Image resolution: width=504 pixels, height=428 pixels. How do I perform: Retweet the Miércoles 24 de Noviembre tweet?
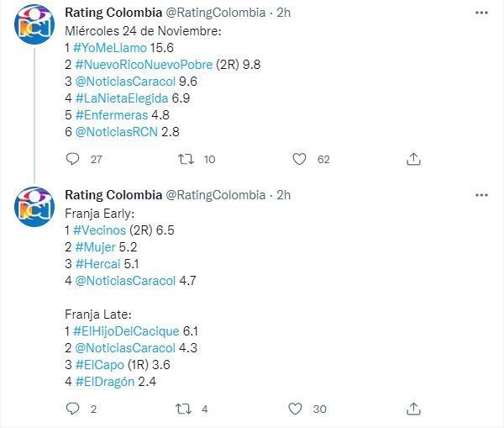(x=186, y=159)
